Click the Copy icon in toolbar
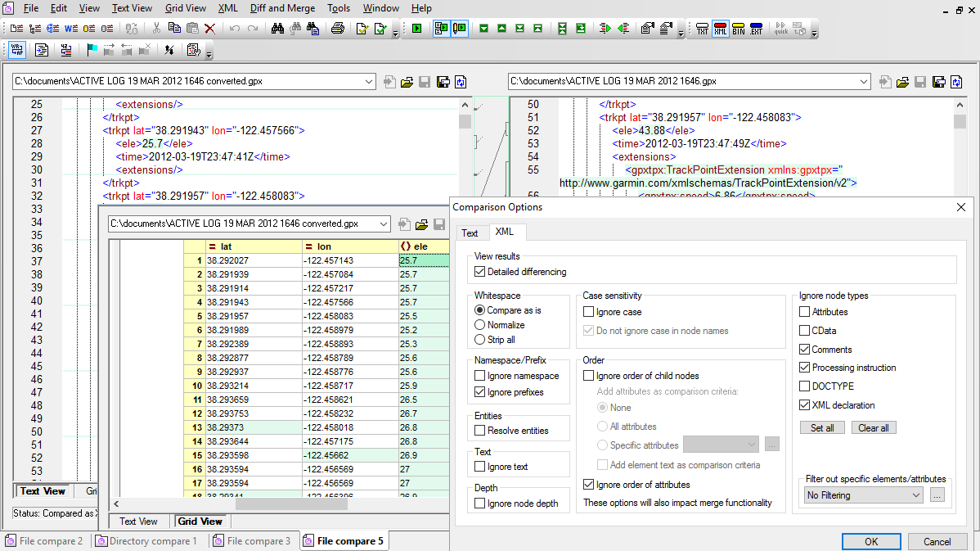The width and height of the screenshot is (980, 551). point(174,29)
